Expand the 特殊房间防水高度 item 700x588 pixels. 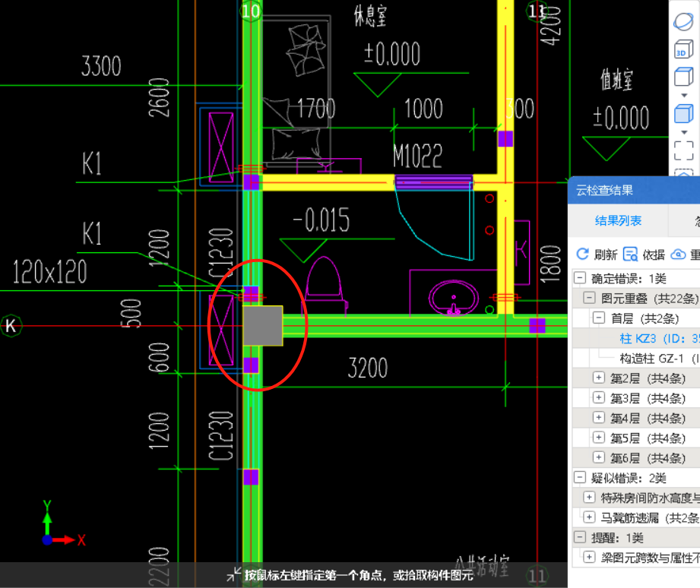pos(589,497)
